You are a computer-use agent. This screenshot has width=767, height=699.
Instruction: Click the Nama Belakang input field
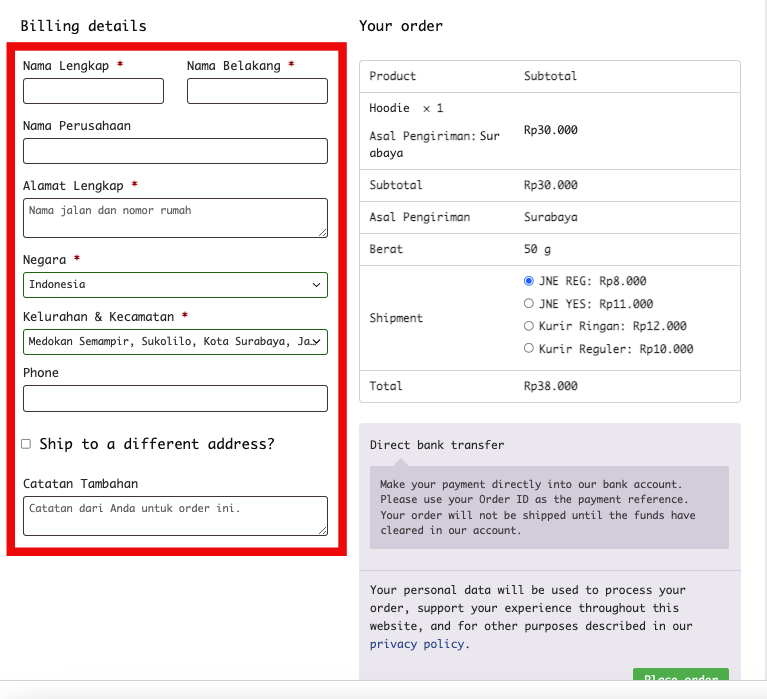click(257, 91)
